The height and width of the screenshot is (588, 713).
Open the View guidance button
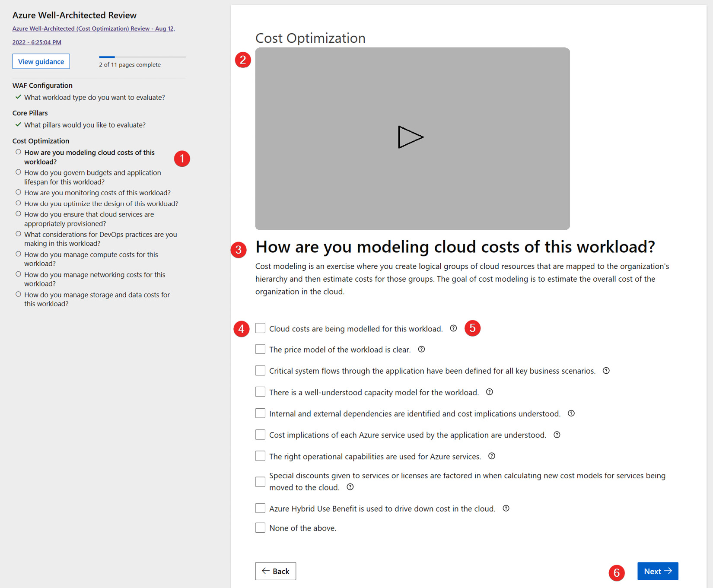click(x=41, y=61)
